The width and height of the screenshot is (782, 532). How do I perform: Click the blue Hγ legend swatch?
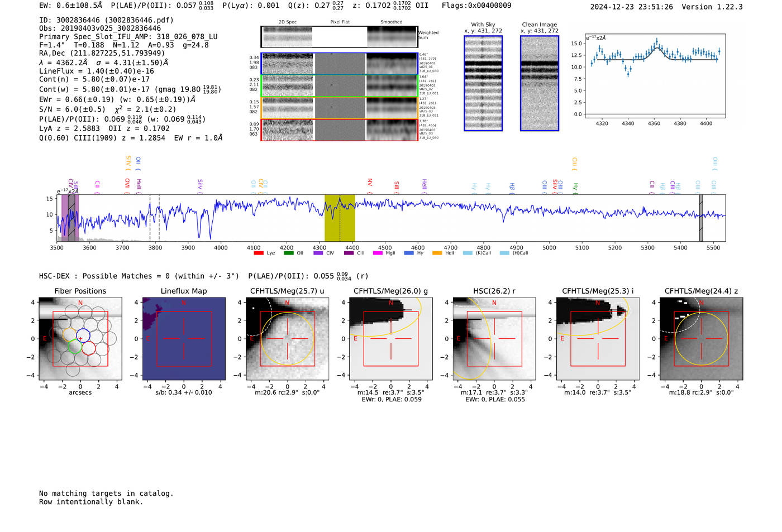point(409,253)
